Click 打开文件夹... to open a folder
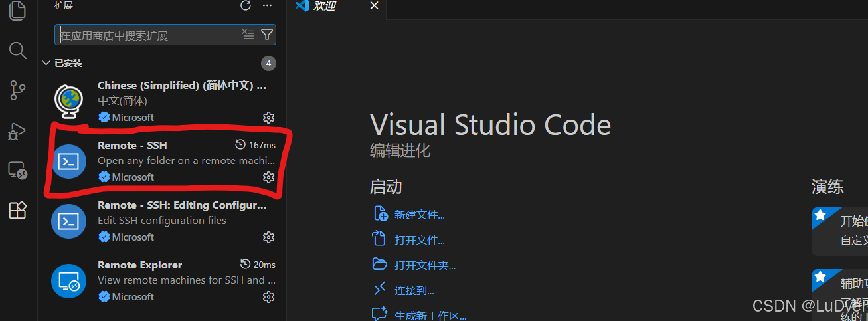Viewport: 868px width, 321px height. (x=425, y=265)
